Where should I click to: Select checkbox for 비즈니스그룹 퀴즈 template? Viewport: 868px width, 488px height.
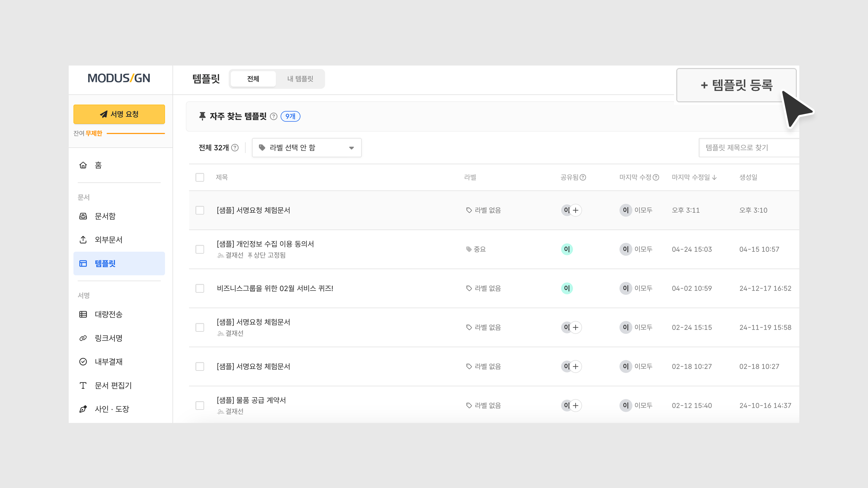point(200,288)
